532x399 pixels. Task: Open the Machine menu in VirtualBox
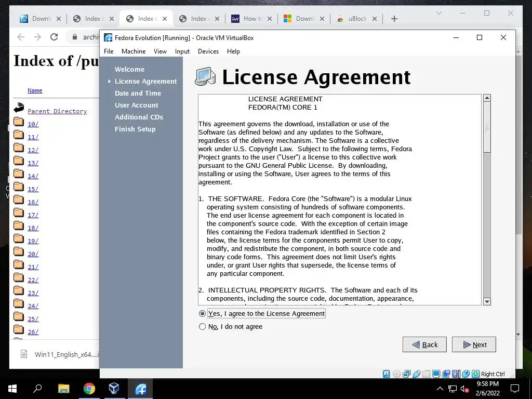click(134, 51)
